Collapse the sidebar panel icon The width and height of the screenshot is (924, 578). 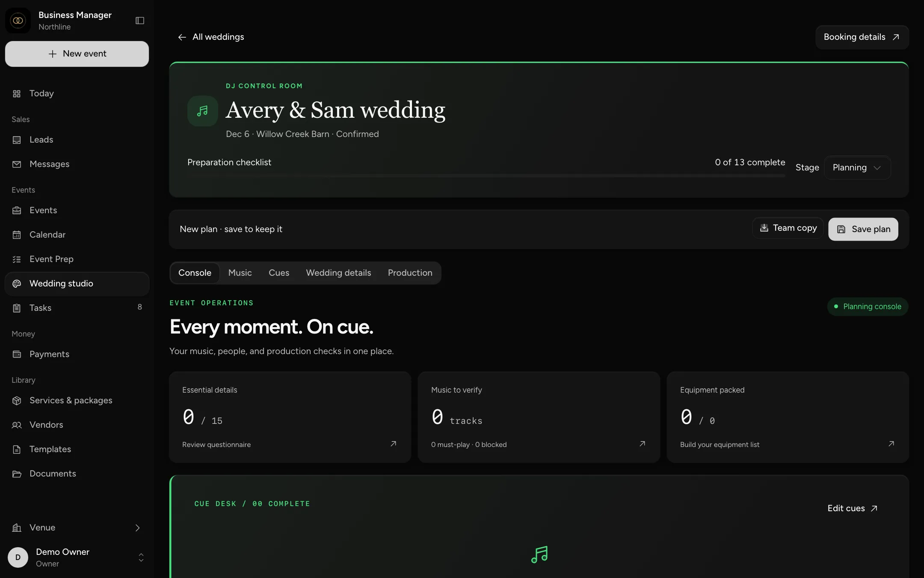[140, 21]
